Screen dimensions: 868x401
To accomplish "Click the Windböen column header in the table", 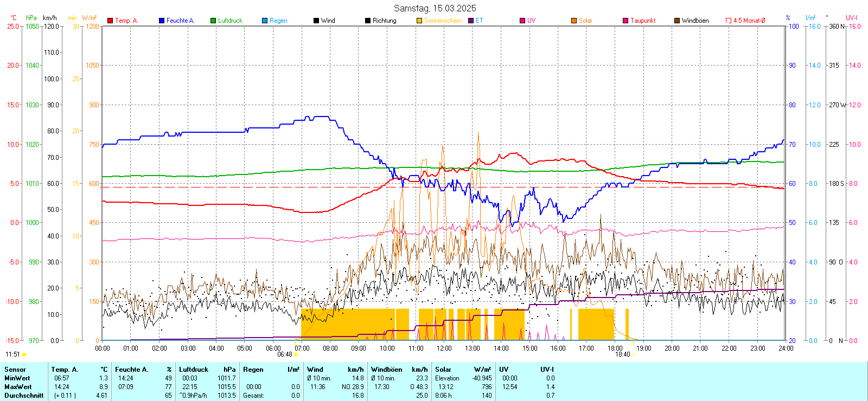I will point(386,370).
